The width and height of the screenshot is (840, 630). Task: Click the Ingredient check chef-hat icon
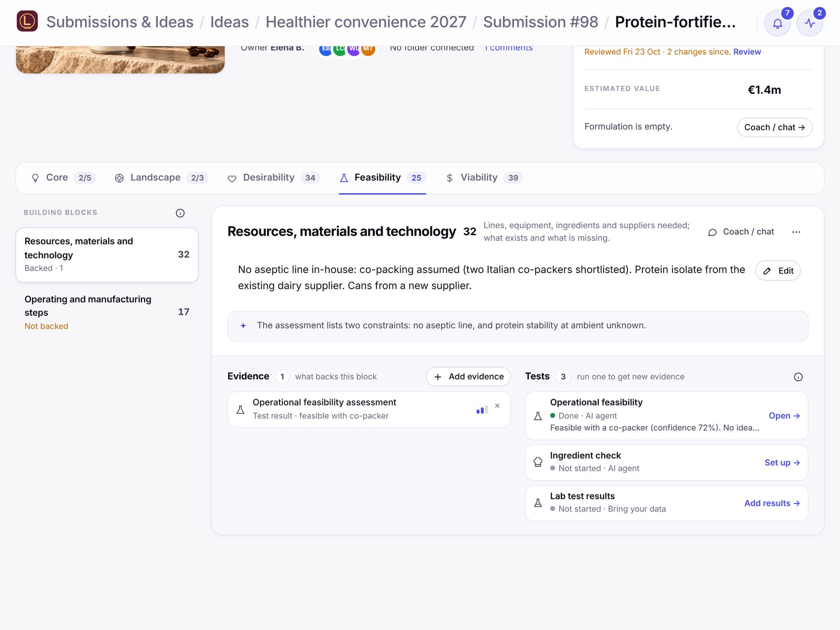point(538,462)
